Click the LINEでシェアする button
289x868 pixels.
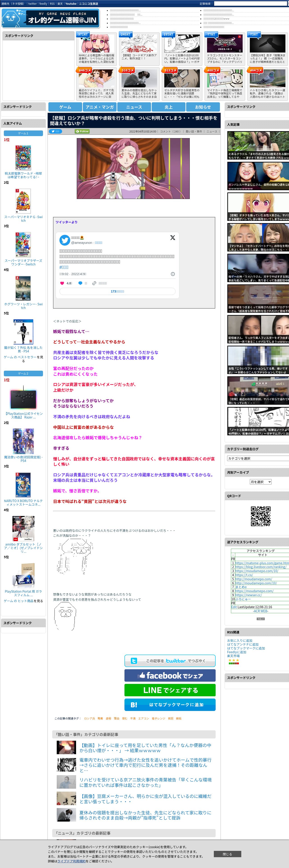click(170, 690)
